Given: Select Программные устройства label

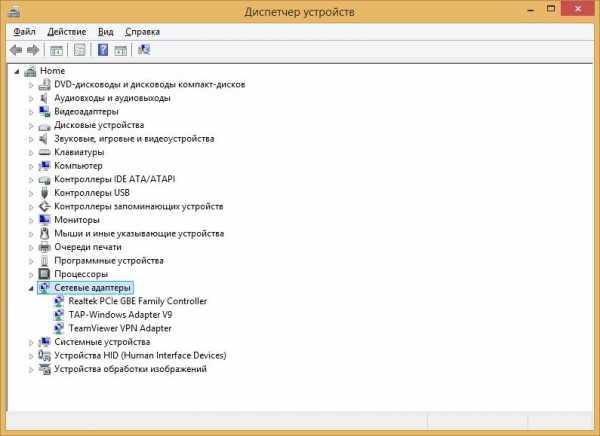Looking at the screenshot, I should pos(109,261).
